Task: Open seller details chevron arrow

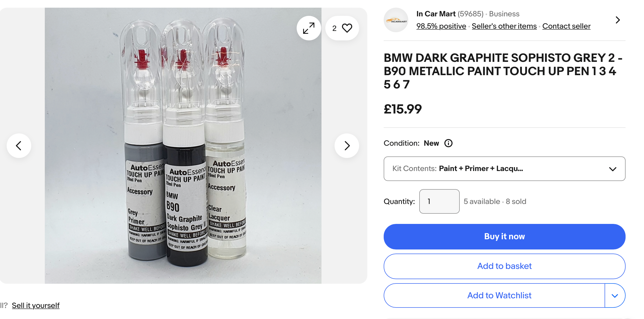Action: click(618, 20)
